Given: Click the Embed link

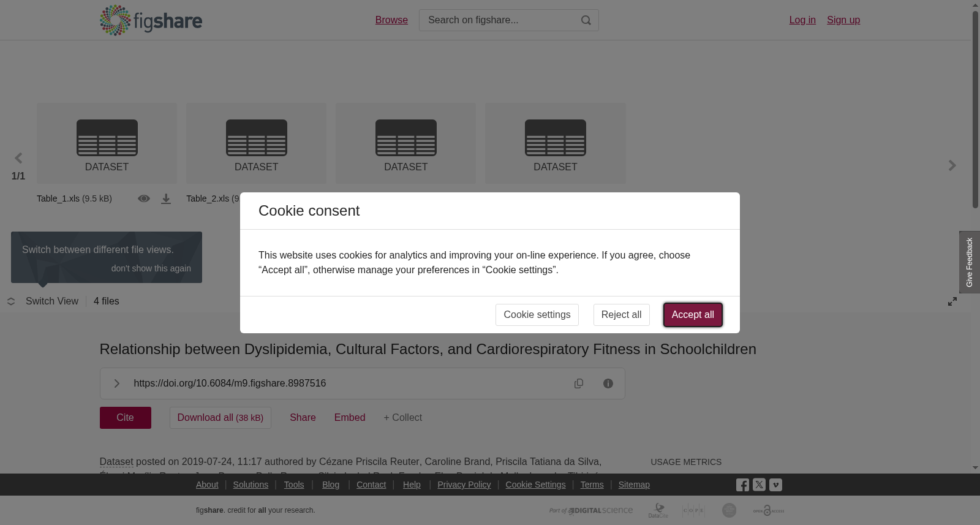Looking at the screenshot, I should pyautogui.click(x=350, y=418).
